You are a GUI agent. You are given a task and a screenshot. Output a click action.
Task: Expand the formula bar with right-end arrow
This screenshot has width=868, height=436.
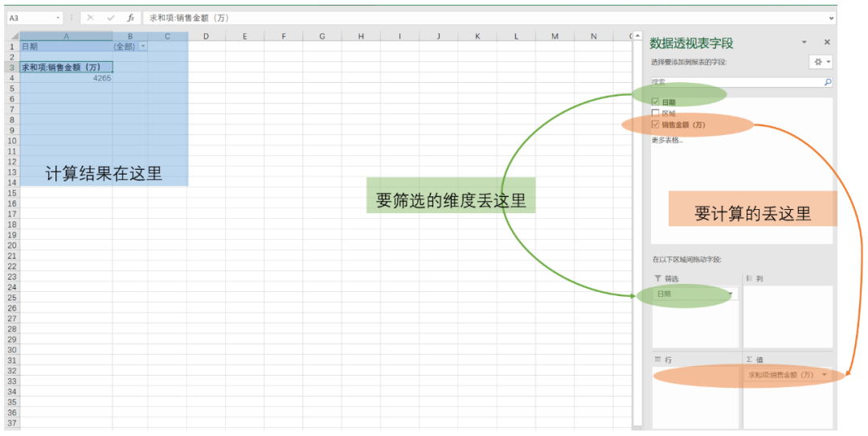pos(831,19)
